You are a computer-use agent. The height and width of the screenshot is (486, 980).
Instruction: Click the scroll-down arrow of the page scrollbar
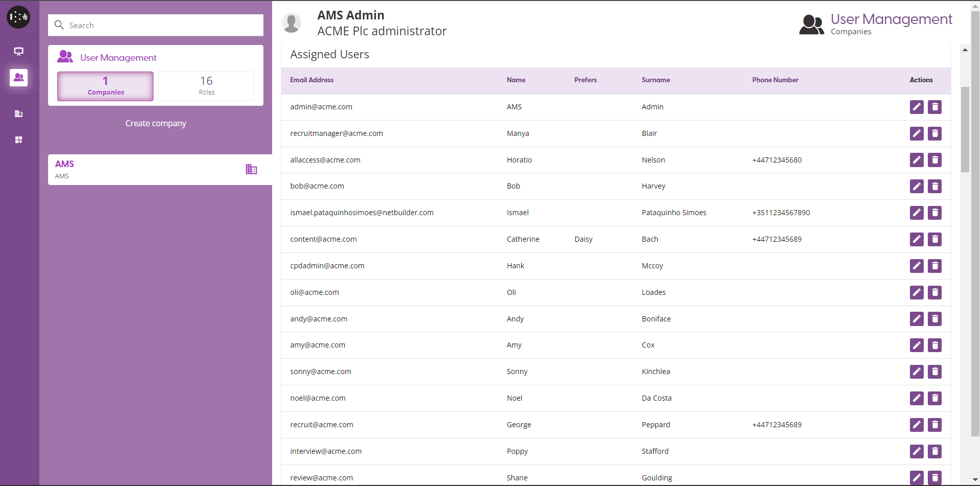click(975, 480)
